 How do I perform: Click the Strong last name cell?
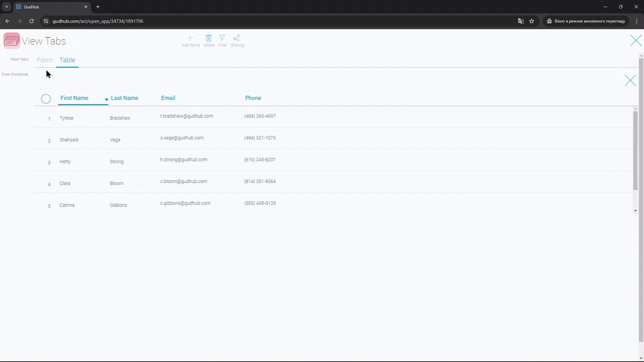[117, 161]
